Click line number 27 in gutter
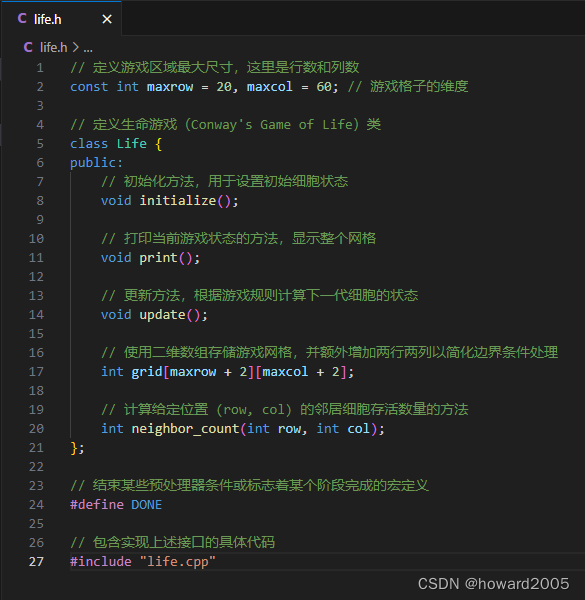585x600 pixels. coord(36,562)
